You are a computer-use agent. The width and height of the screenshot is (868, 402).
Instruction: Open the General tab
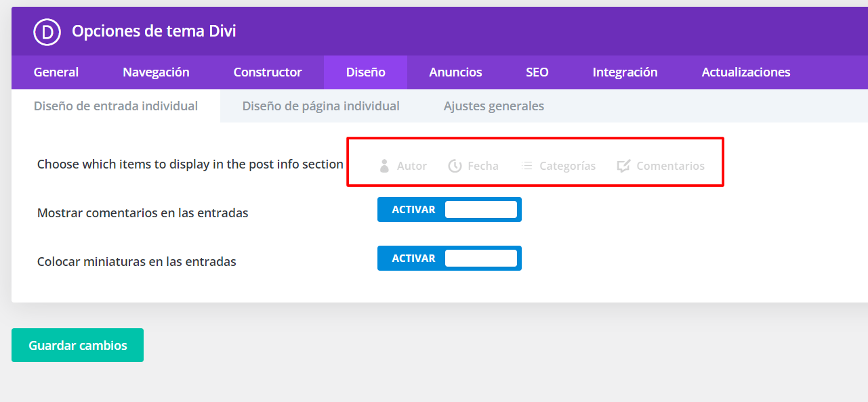(x=56, y=72)
